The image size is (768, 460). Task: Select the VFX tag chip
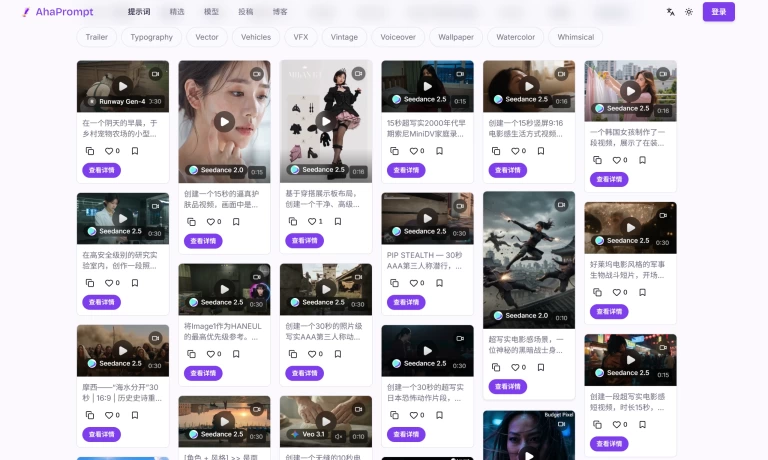[x=301, y=37]
